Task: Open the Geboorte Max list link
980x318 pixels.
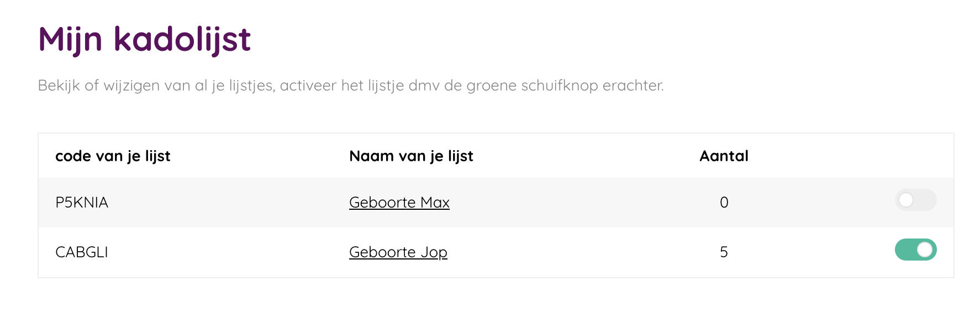Action: [x=399, y=203]
